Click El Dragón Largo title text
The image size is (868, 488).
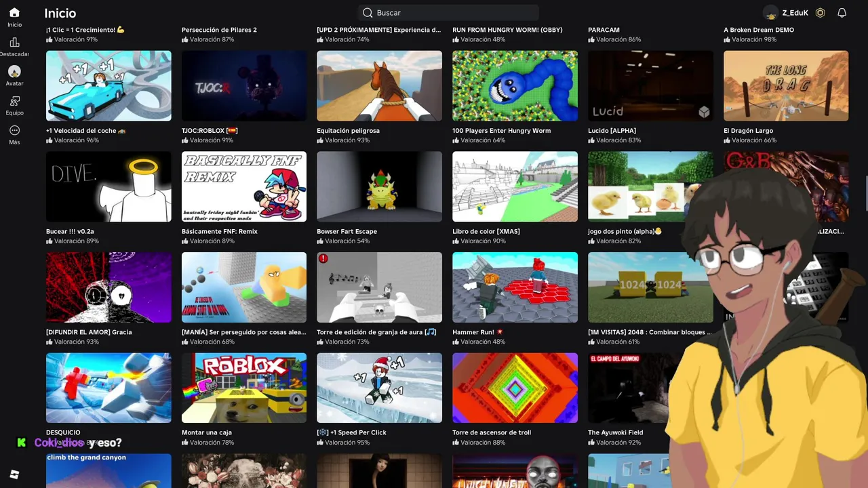[748, 131]
